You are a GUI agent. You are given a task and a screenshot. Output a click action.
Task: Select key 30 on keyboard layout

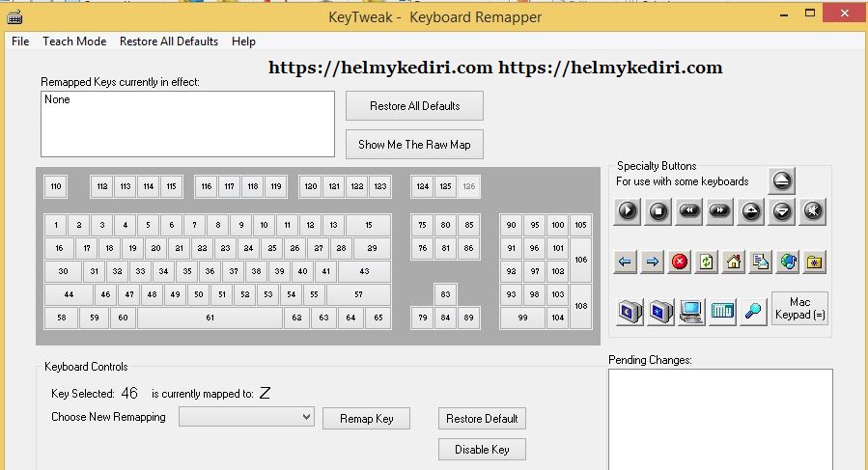63,271
